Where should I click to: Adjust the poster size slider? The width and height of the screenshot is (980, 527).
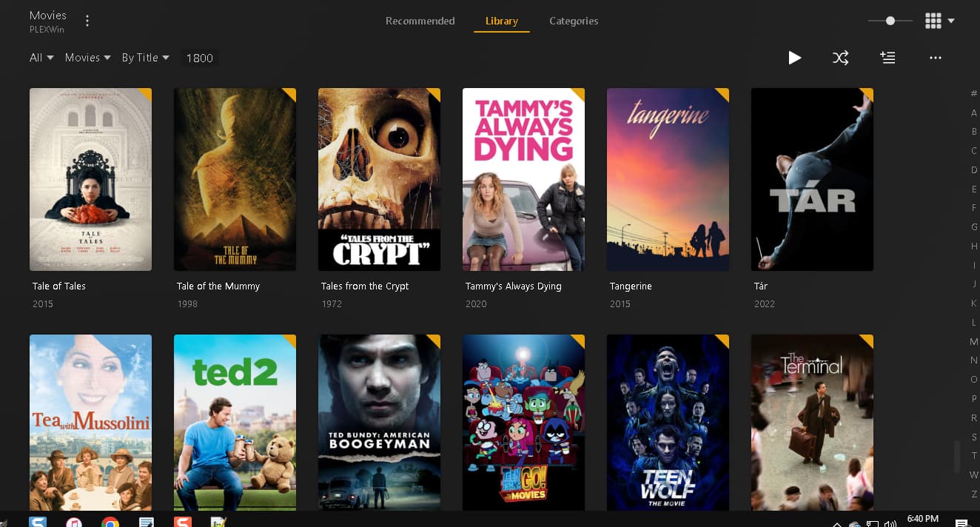pos(890,21)
